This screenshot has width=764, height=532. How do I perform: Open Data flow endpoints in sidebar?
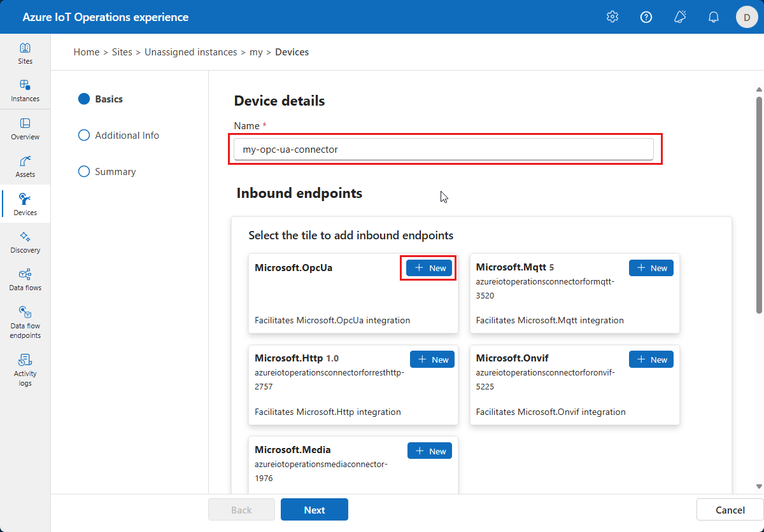(25, 321)
